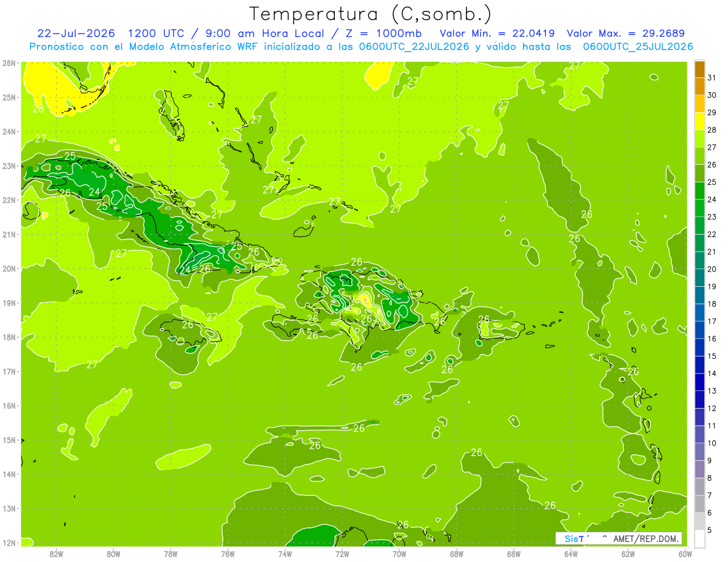Click the yellow legend swatch between 28 and 29
The height and width of the screenshot is (562, 728).
coord(699,121)
